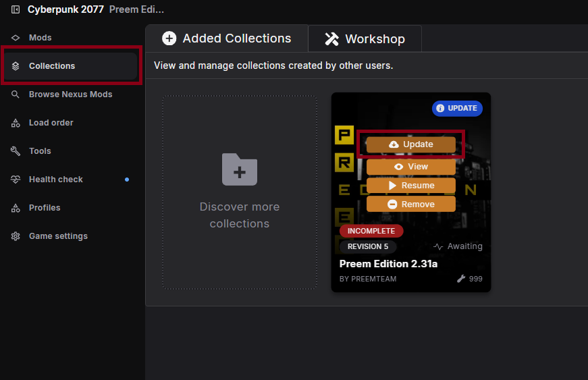The height and width of the screenshot is (380, 588).
Task: Click the minus circle icon on Remove
Action: (x=392, y=205)
